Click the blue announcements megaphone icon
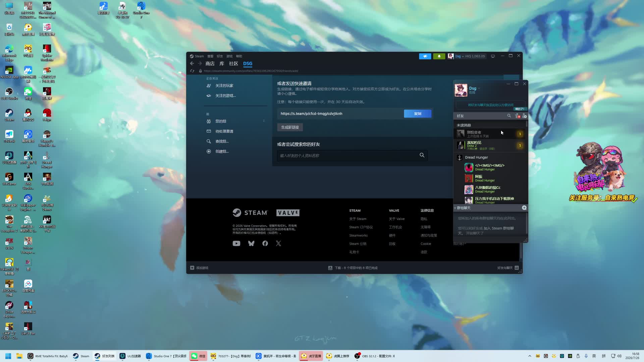The image size is (644, 362). [x=425, y=56]
